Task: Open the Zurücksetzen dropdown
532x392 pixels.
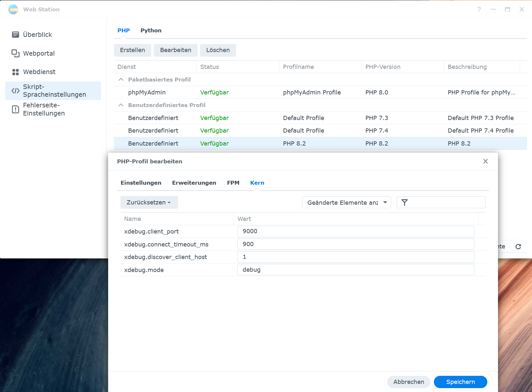Action: pos(149,202)
